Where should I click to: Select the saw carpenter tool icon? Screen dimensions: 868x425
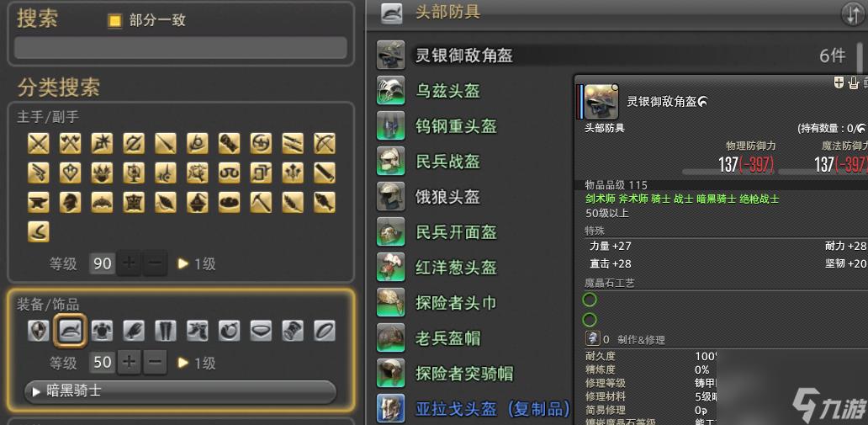tap(325, 173)
